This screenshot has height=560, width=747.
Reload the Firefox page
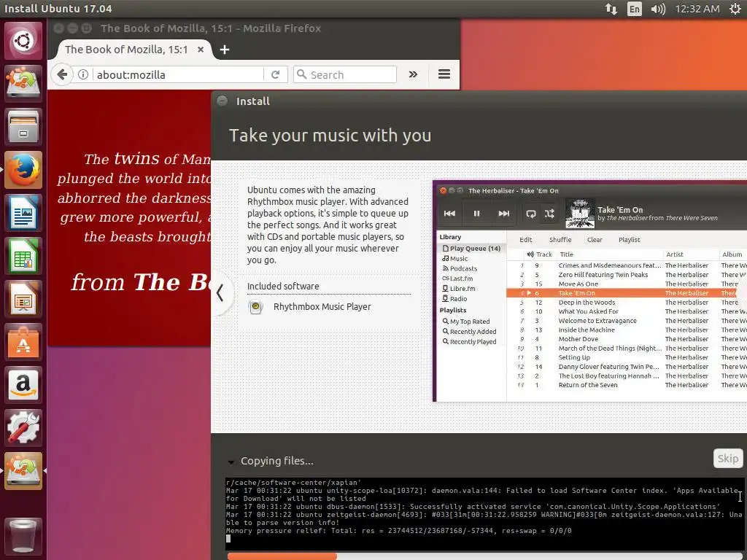(x=275, y=74)
